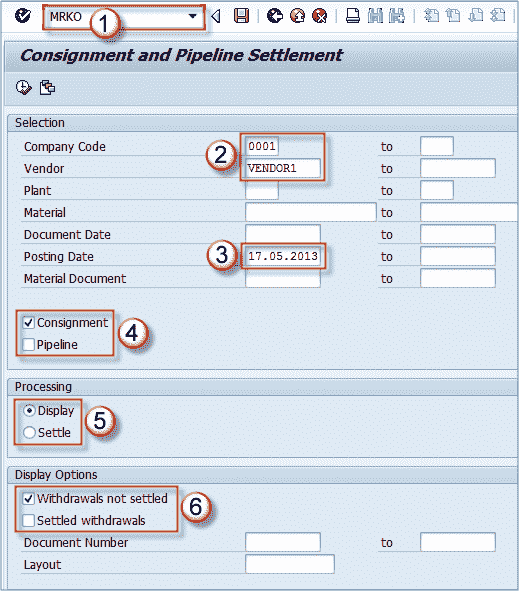Click the Layout input field

point(289,564)
